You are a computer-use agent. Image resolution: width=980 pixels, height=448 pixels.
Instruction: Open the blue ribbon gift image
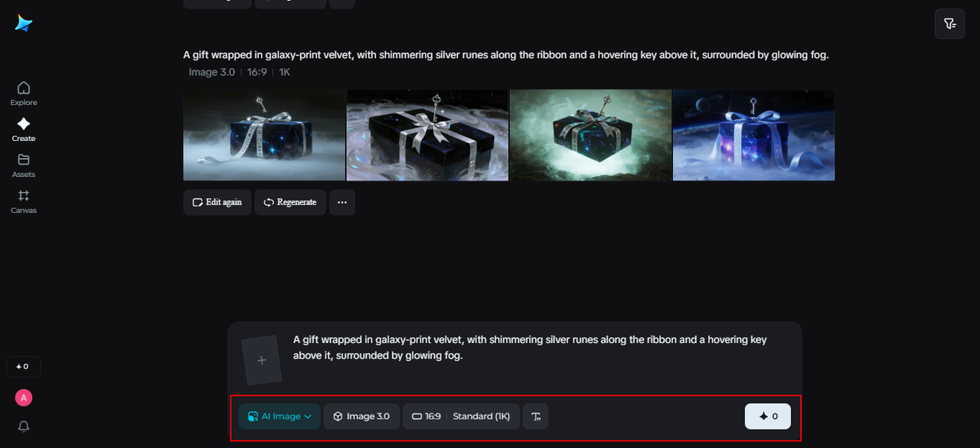[753, 135]
